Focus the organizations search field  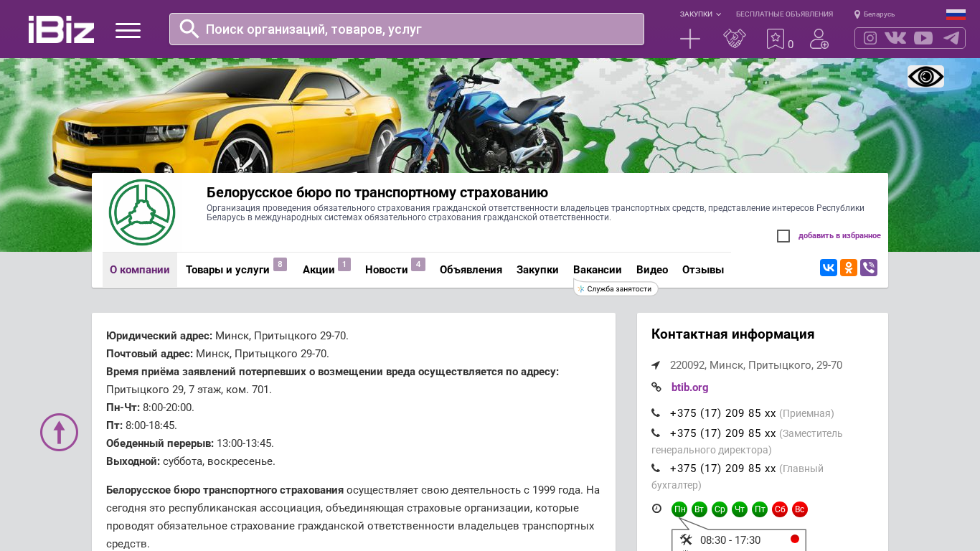407,29
